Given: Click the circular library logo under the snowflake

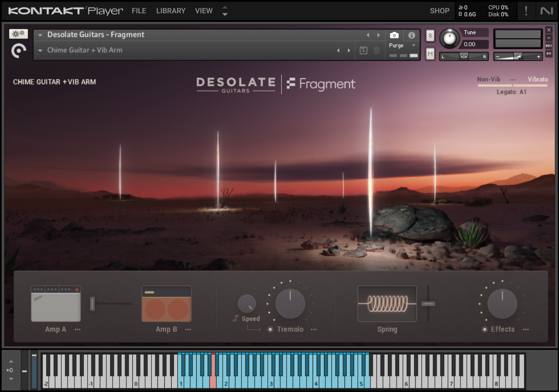Looking at the screenshot, I should pos(19,51).
